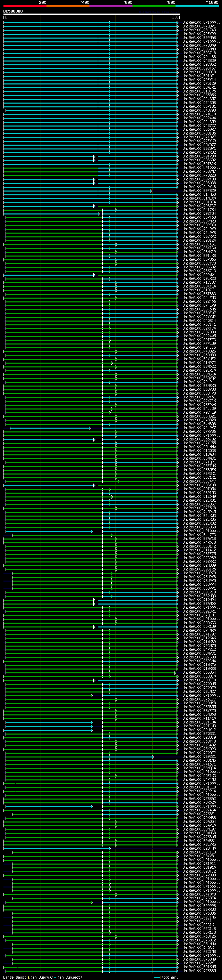Image resolution: width=222 pixels, height=980 pixels.
Task: Select hit UniRef100_Q10JP5
Action: (199, 91)
